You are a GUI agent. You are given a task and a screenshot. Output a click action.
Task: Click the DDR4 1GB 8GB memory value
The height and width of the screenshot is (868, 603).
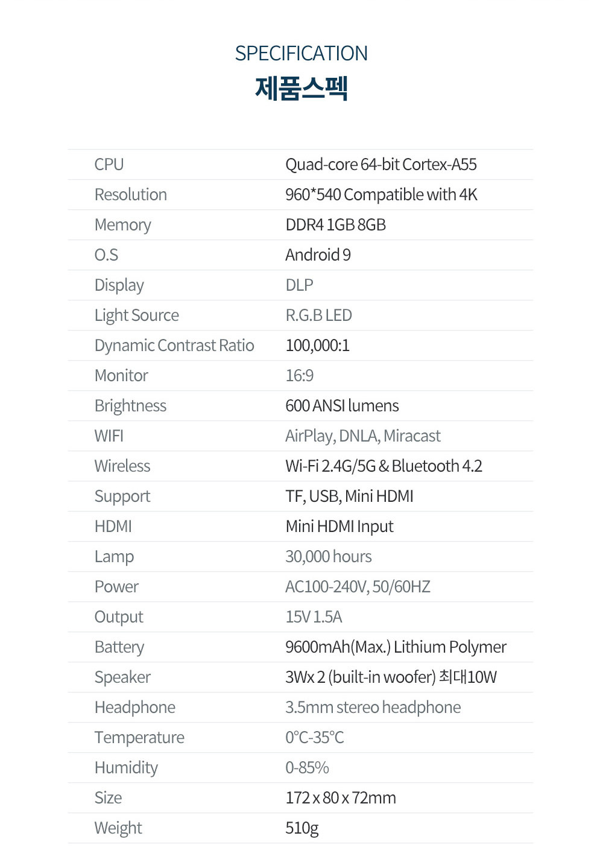(335, 225)
